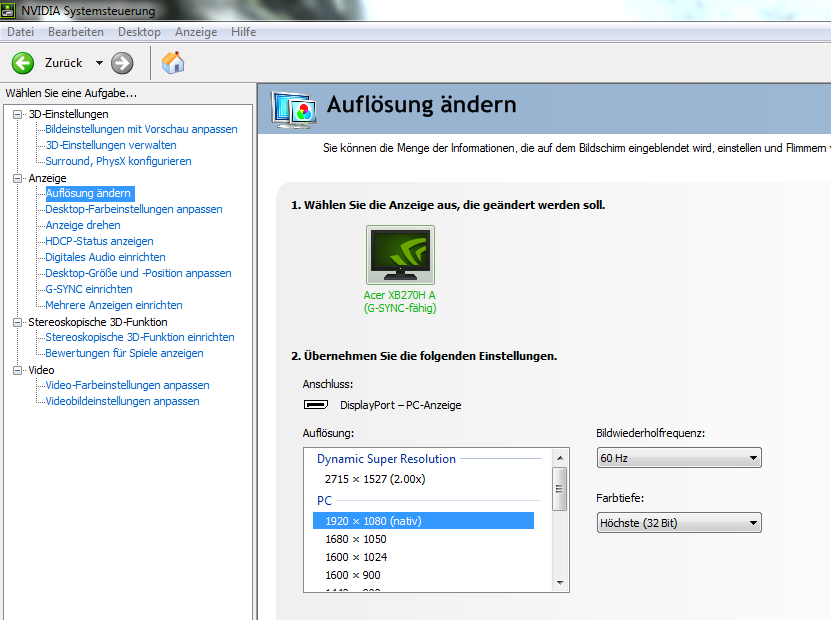Open Mehrere Anzeigen einrichten
This screenshot has width=831, height=620.
113,305
